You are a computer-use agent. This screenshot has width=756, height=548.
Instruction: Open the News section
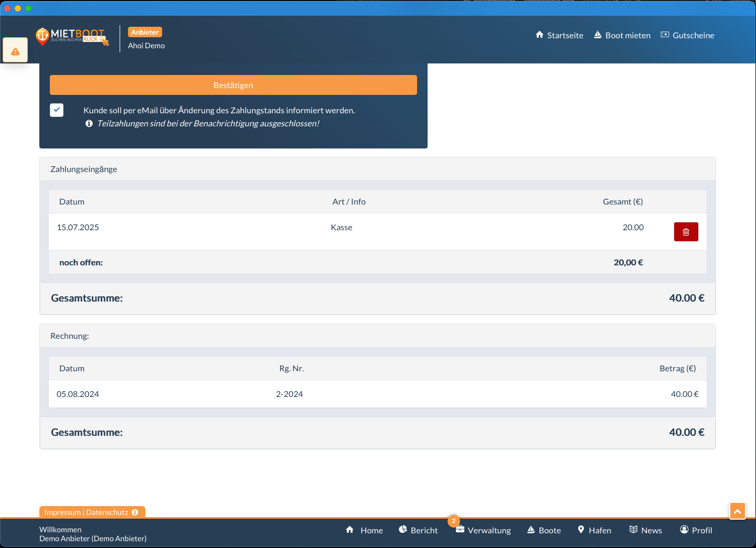click(646, 530)
